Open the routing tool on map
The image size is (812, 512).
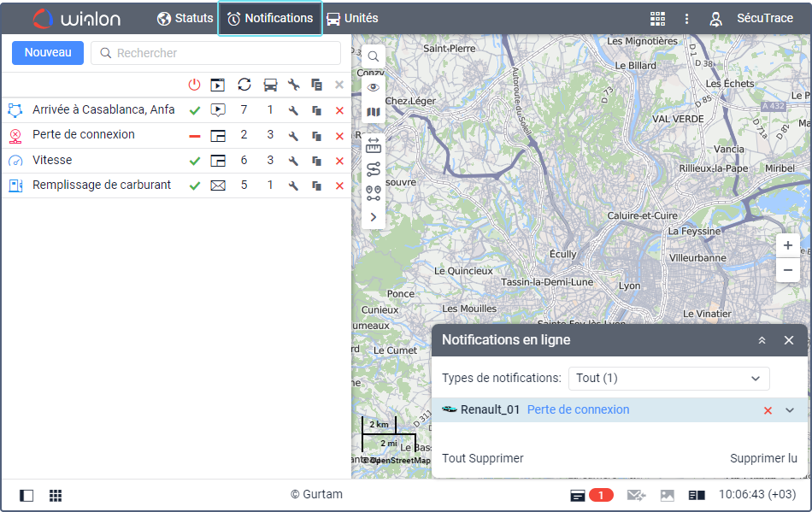click(374, 169)
